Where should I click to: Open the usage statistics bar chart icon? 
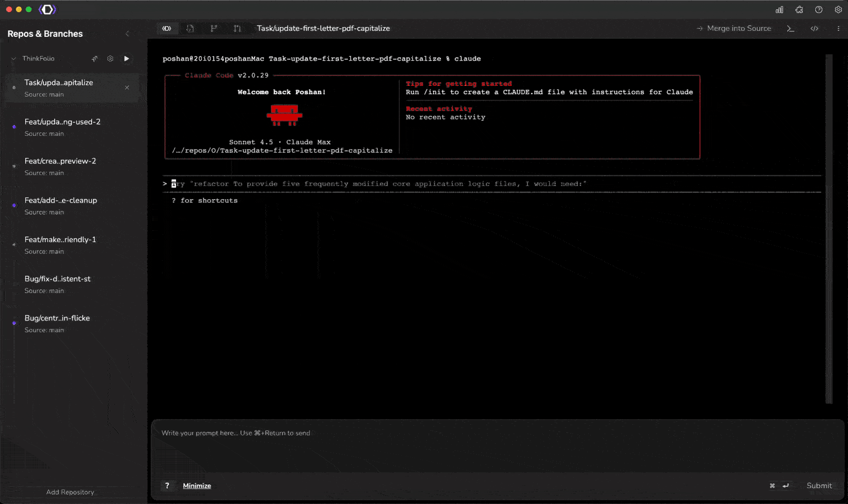(779, 10)
